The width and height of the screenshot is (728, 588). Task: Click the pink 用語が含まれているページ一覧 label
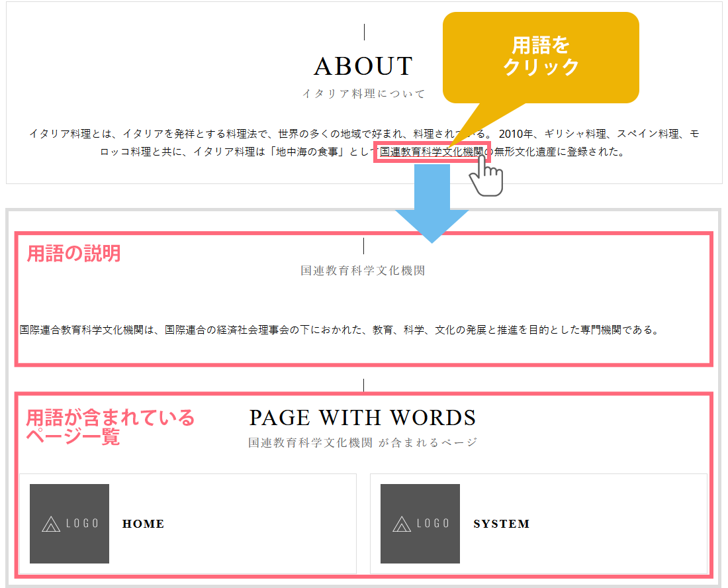(110, 427)
